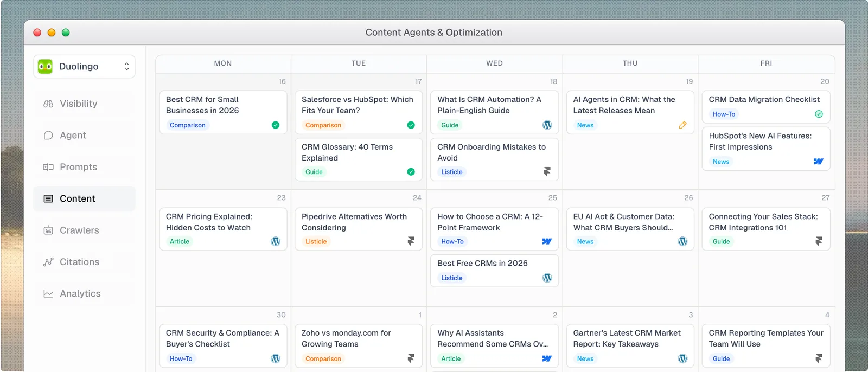Open the Duolingo workspace switcher

point(84,66)
